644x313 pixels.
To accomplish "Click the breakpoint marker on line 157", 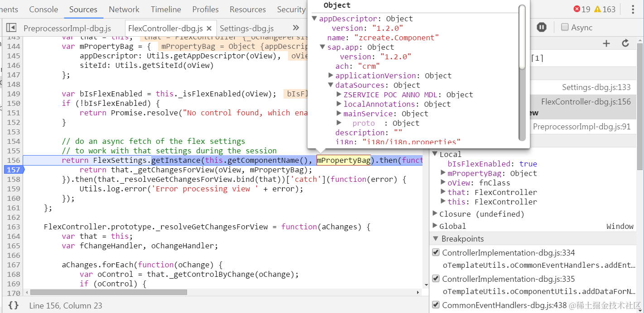I will coord(13,170).
